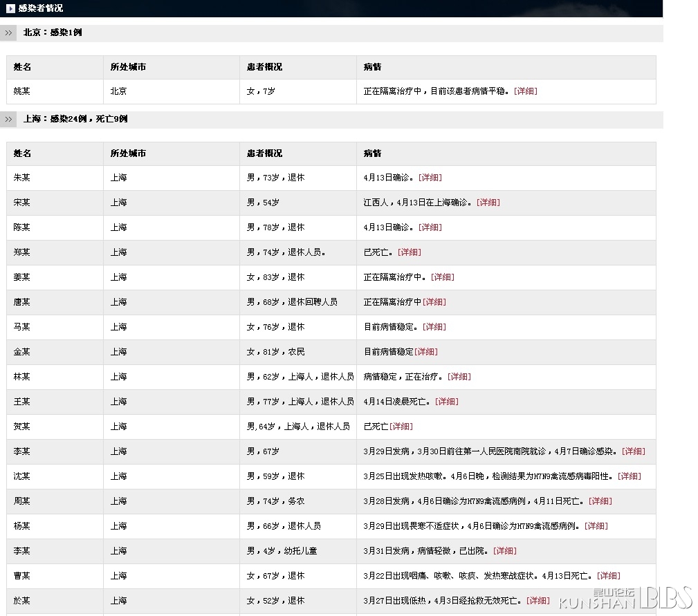The height and width of the screenshot is (616, 698).
Task: Open 详细 link for 王某 row
Action: click(x=446, y=402)
